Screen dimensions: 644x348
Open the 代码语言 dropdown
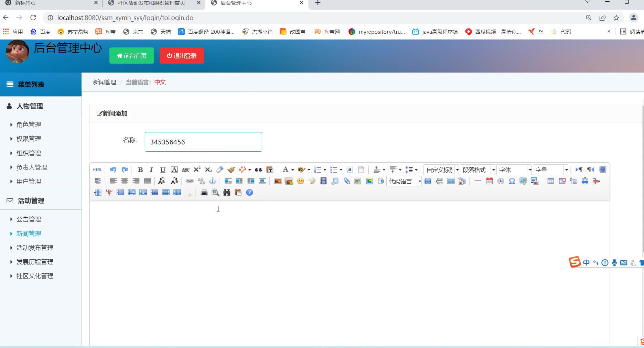coord(404,181)
